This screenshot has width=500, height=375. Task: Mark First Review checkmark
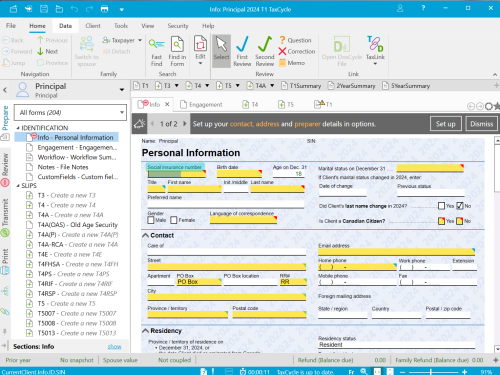tap(242, 51)
